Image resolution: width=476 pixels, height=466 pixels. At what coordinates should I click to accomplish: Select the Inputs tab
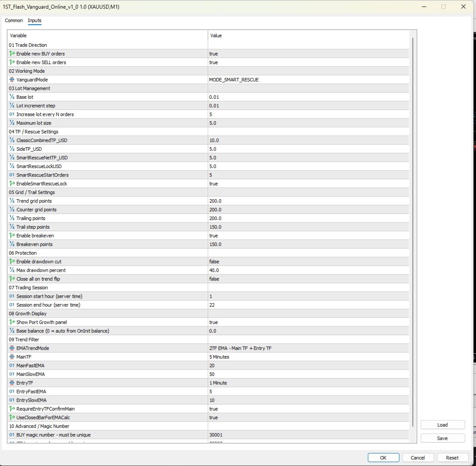pos(35,20)
